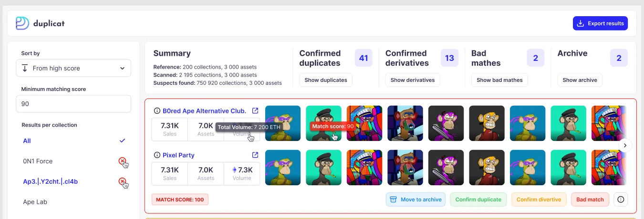Remove 0N1 Force with red cross icon
The image size is (644, 219).
[122, 161]
